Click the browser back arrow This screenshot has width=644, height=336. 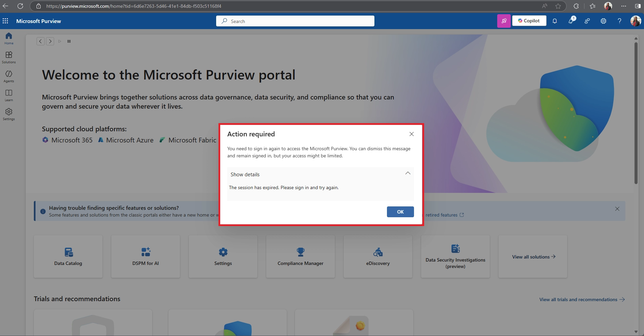point(5,6)
